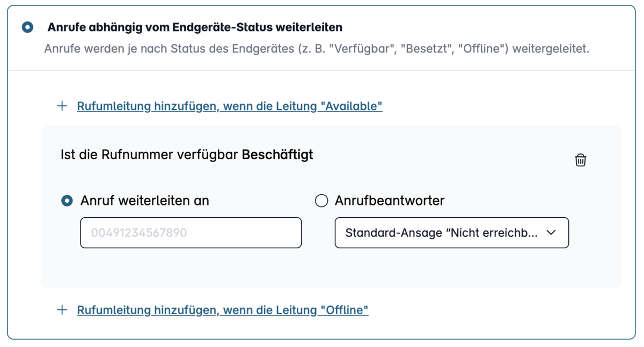Click the plus icon before the "Available" link
This screenshot has height=347, width=644.
62,106
